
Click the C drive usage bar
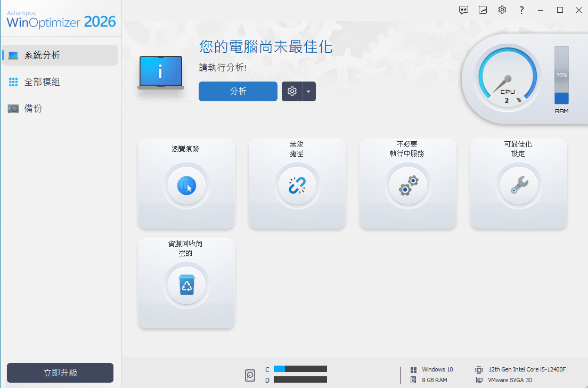click(x=300, y=369)
